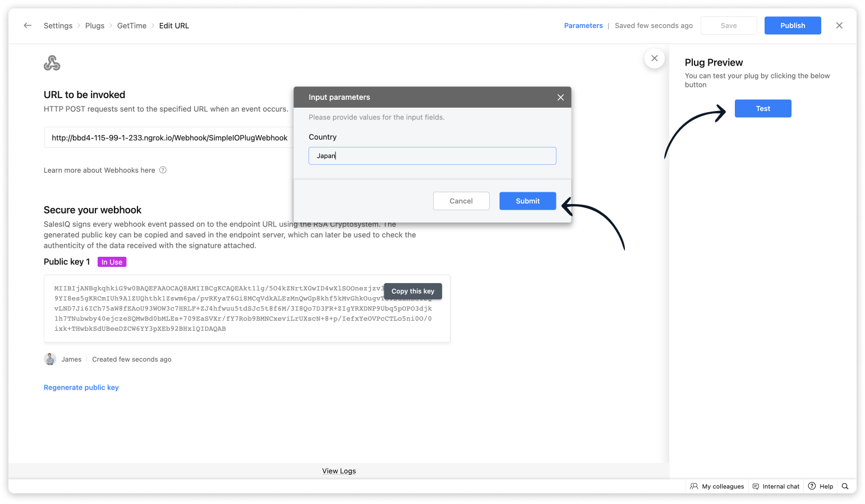Navigate to GetTime breadcrumb
Image resolution: width=865 pixels, height=504 pixels.
click(132, 26)
